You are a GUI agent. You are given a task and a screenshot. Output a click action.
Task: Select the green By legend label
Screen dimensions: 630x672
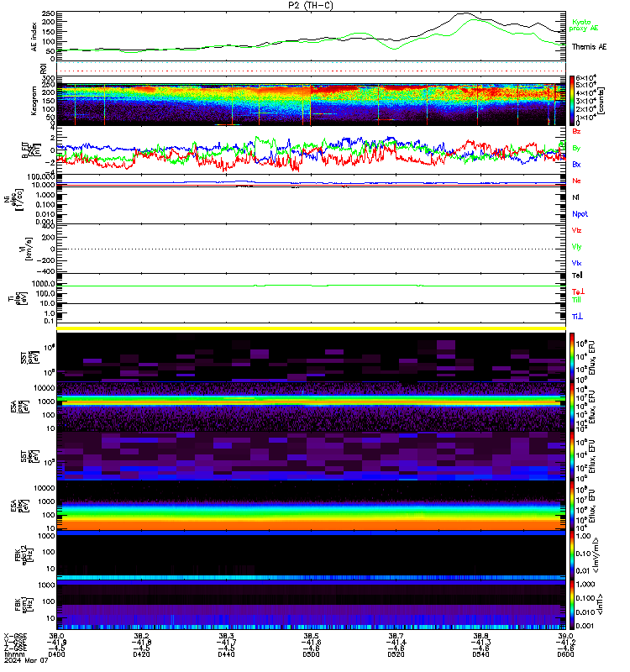576,149
